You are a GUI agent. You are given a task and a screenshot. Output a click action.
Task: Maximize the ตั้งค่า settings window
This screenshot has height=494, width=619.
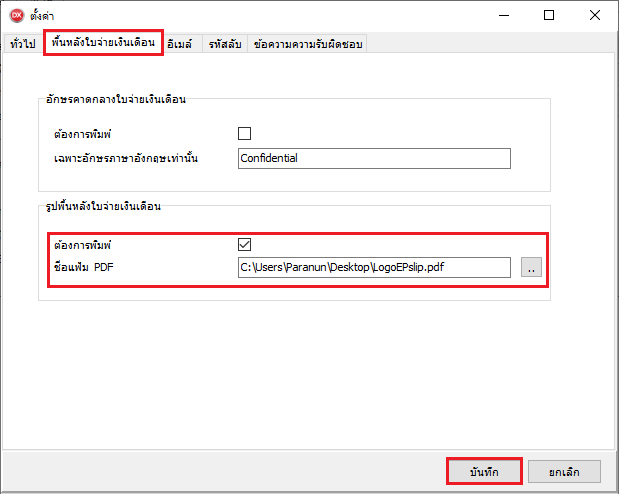(x=549, y=15)
